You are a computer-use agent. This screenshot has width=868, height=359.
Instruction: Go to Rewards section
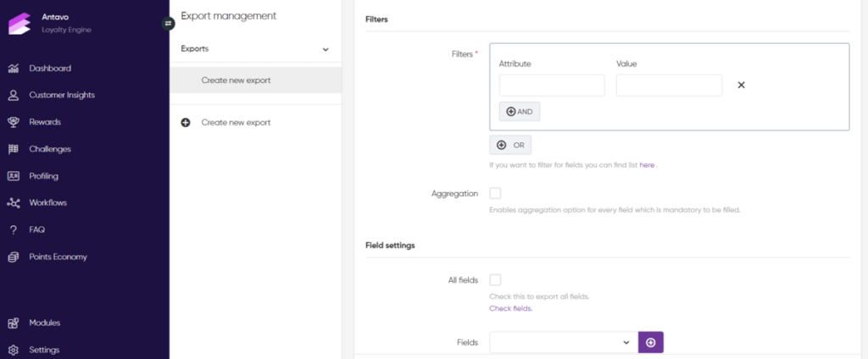coord(45,122)
